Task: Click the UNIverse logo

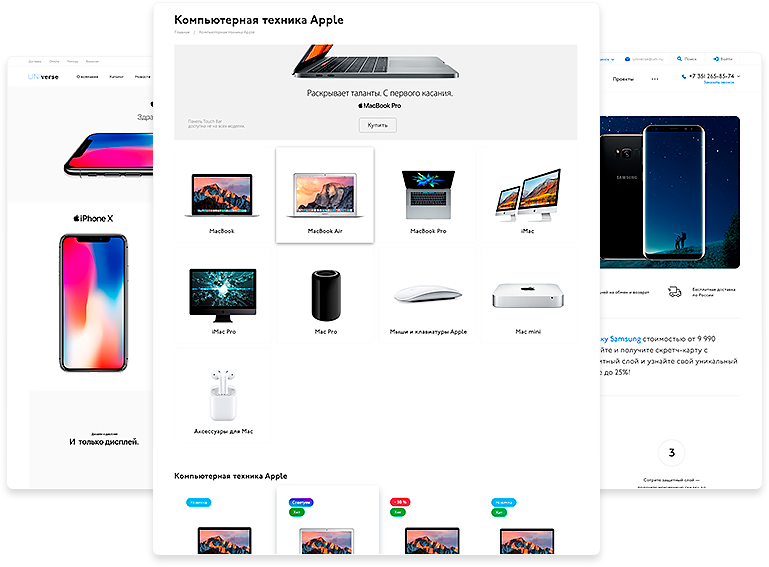Action: (x=43, y=77)
